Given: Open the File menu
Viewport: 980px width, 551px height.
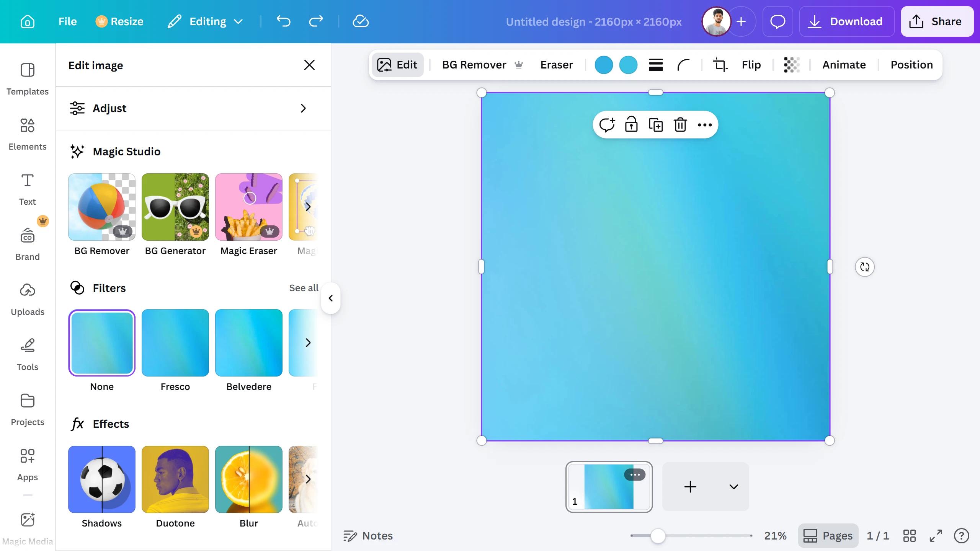Looking at the screenshot, I should pos(67,21).
